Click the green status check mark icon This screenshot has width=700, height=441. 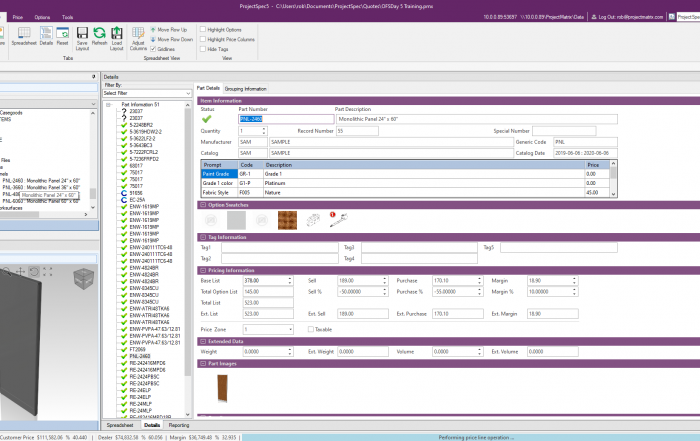click(x=206, y=119)
